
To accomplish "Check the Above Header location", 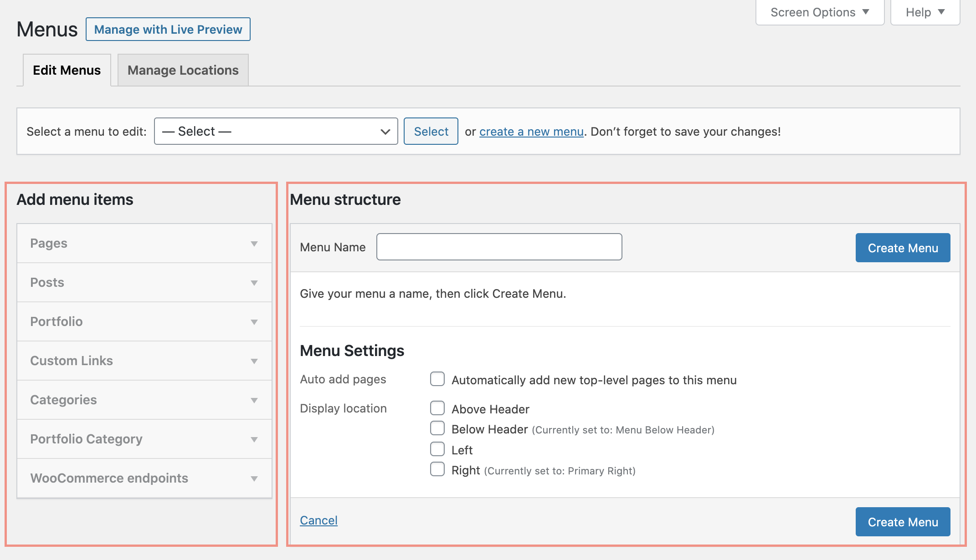I will [437, 408].
